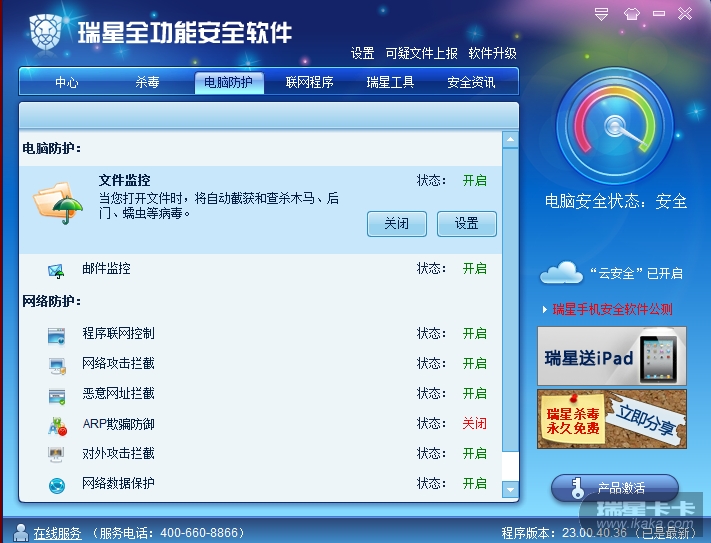Select the 网络攻击拦截 row label
The image size is (711, 543).
[x=118, y=364]
